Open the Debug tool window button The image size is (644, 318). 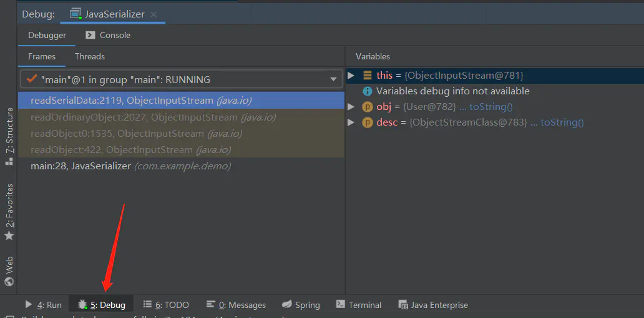click(102, 306)
